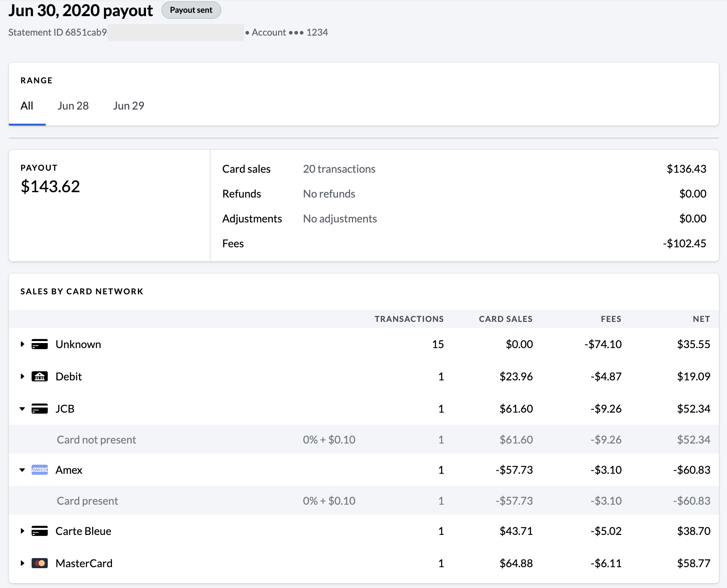
Task: Expand the Debit row arrow
Action: pyautogui.click(x=23, y=376)
